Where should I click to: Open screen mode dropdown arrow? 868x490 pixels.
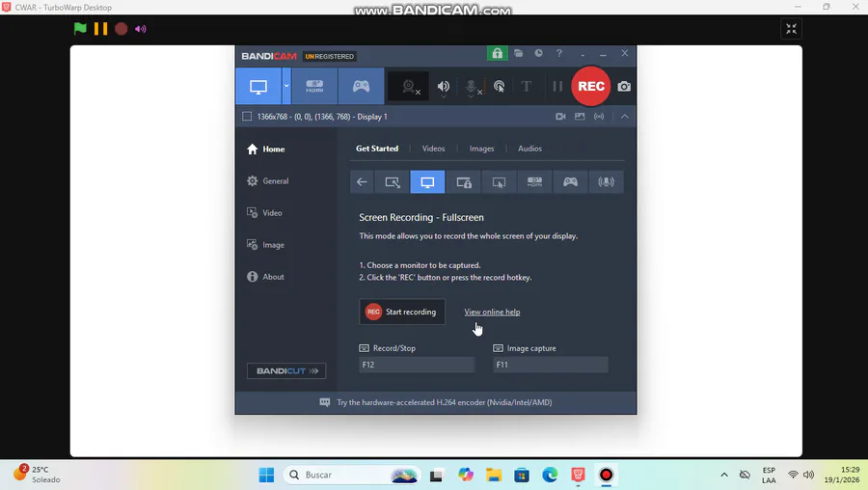286,87
